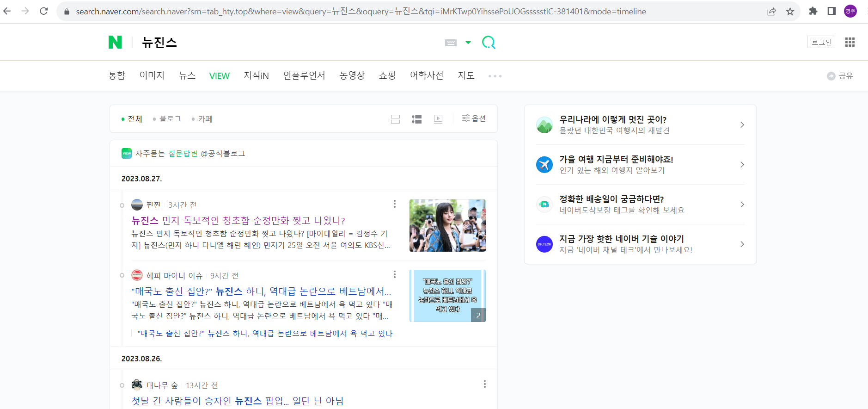Click the 해피 마이너 이슈 profile avatar
This screenshot has width=868, height=409.
[x=137, y=275]
